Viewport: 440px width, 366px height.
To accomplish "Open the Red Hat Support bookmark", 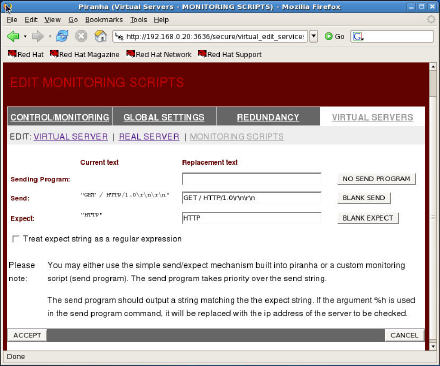I will (x=230, y=54).
